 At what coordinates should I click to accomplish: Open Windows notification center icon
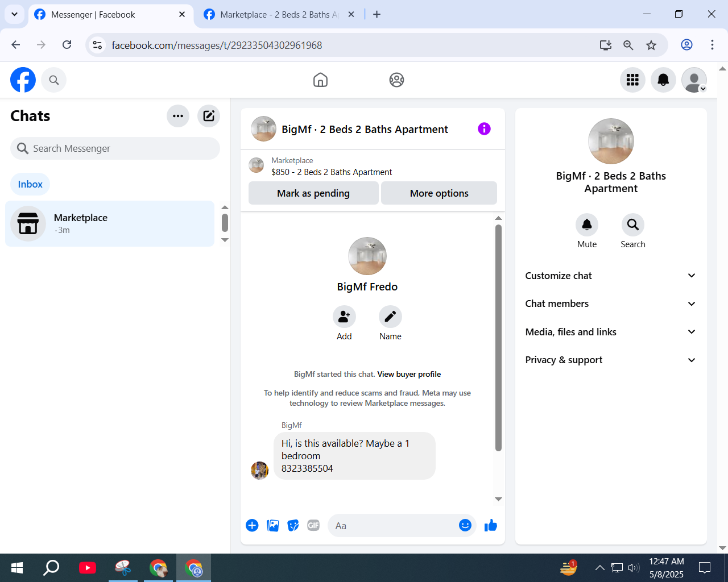tap(705, 567)
